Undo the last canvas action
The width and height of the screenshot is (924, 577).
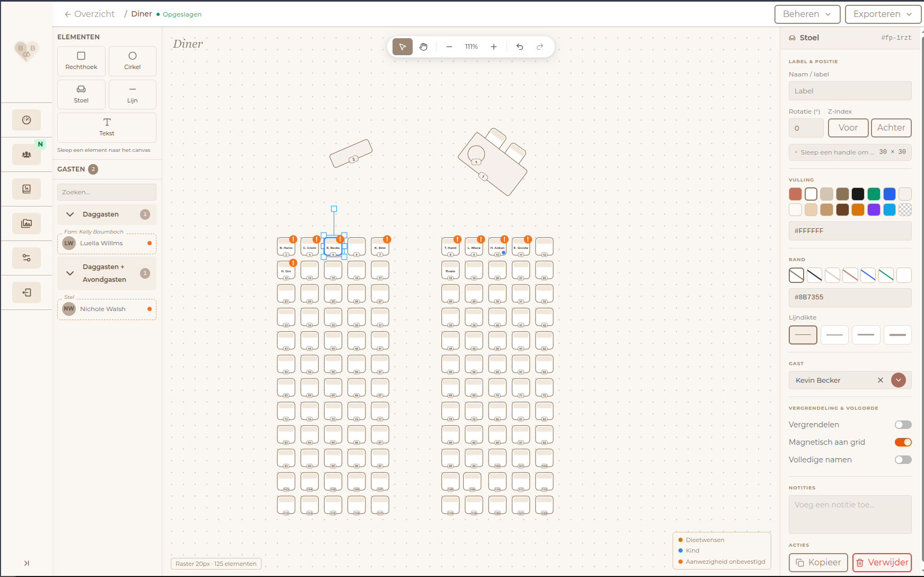[520, 47]
